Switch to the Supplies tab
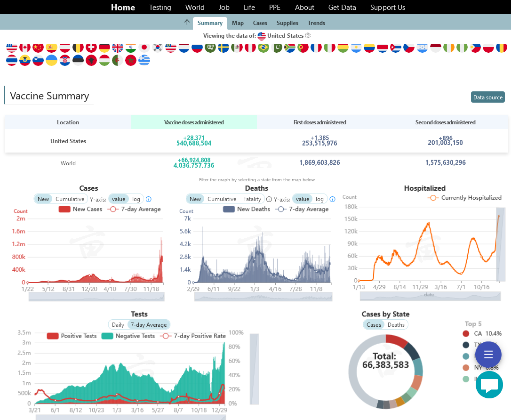This screenshot has width=511, height=420. [x=287, y=23]
